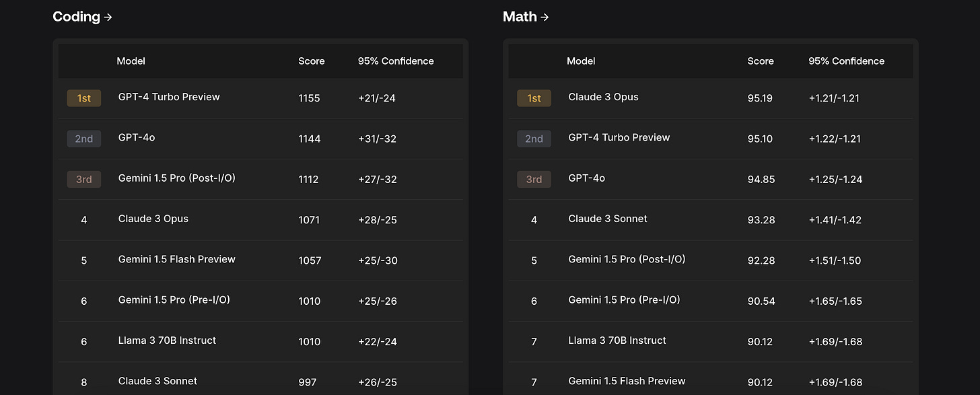Image resolution: width=980 pixels, height=395 pixels.
Task: Select Llama 3 70B Instruct in Coding table
Action: [x=167, y=340]
